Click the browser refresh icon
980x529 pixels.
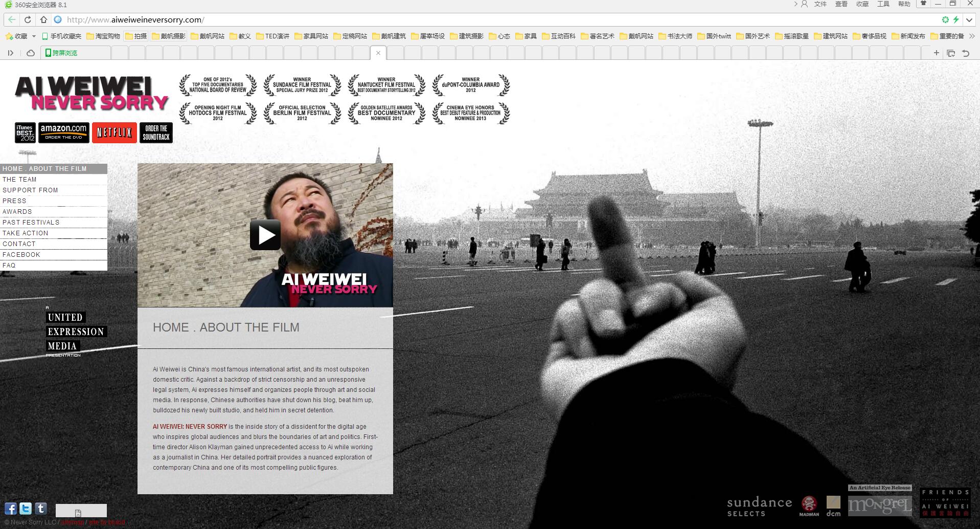click(28, 20)
